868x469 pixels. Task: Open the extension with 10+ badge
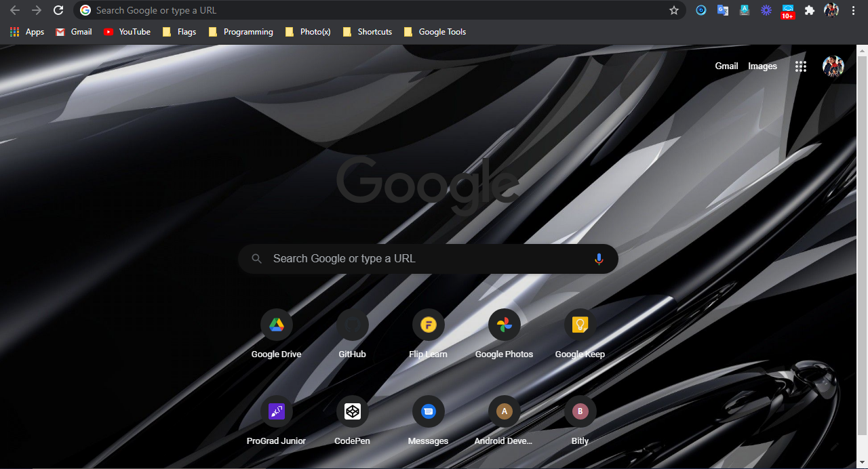point(787,12)
